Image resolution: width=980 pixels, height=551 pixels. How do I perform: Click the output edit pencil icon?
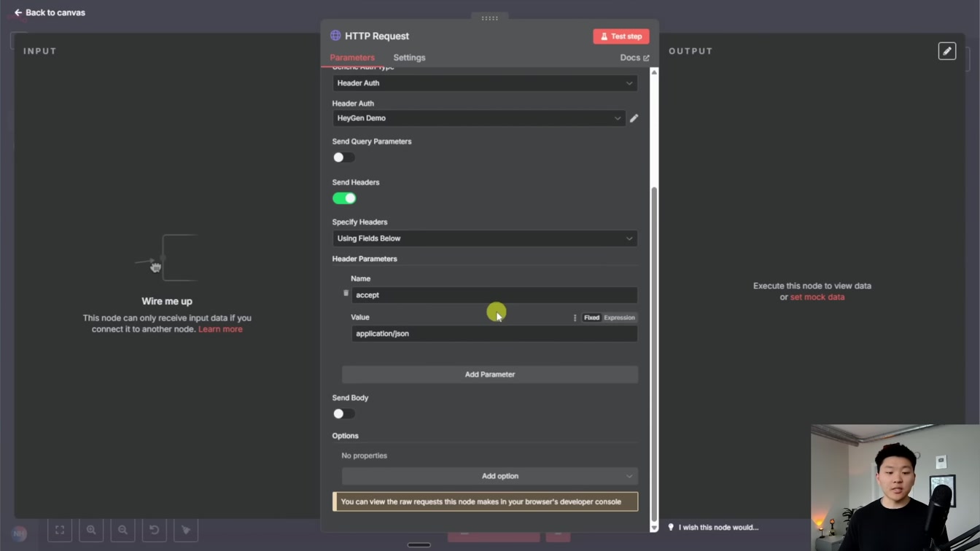[947, 51]
